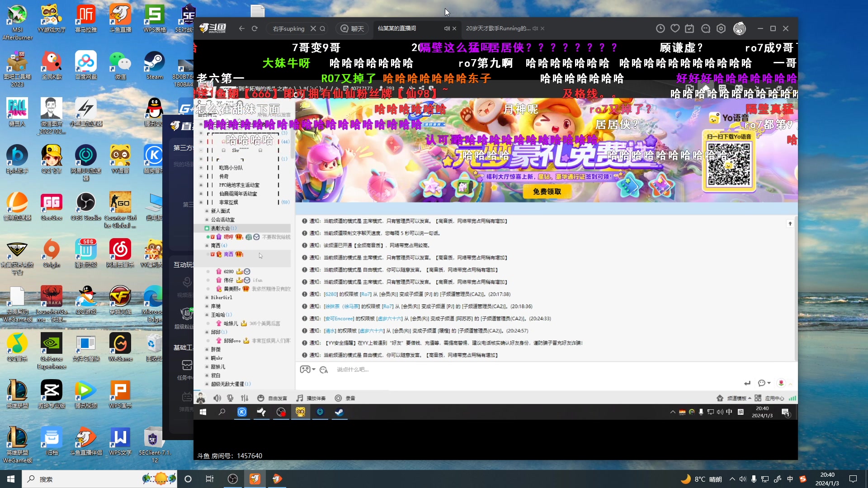Viewport: 868px width, 488px height.
Task: Open the 20:40 clock and calendar flyout
Action: click(827, 479)
